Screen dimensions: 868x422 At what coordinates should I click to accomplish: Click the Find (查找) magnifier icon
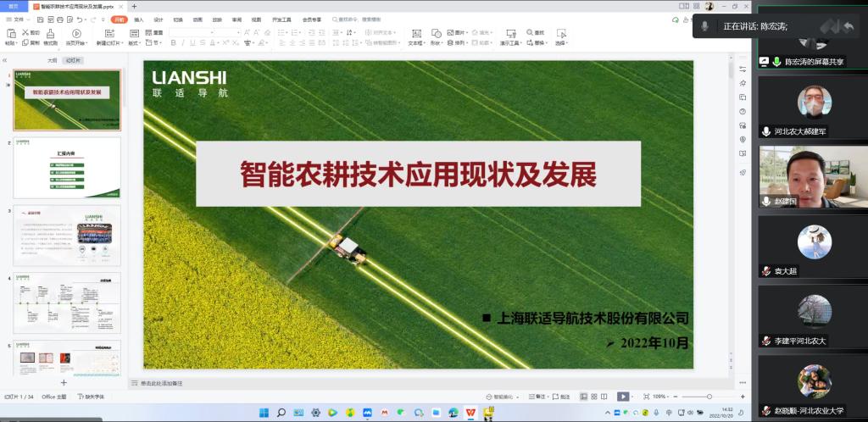coord(530,33)
